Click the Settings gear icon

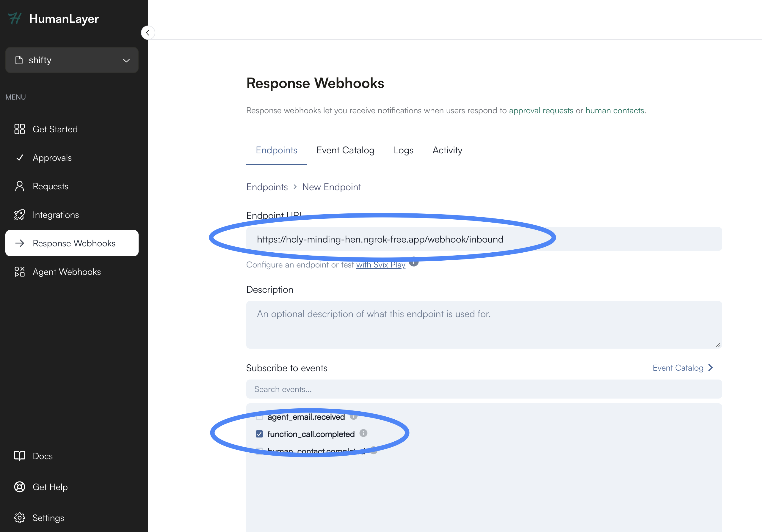(20, 518)
